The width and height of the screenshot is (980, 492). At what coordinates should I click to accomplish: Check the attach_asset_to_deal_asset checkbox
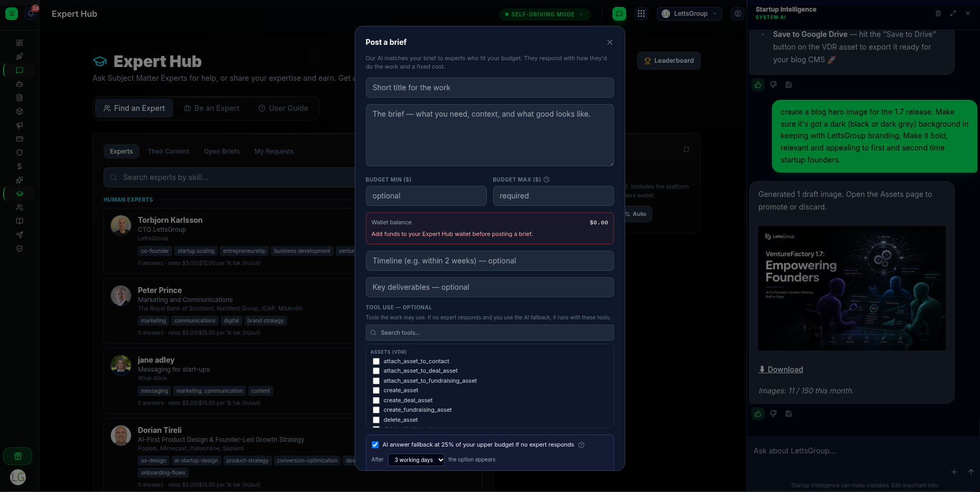click(376, 371)
